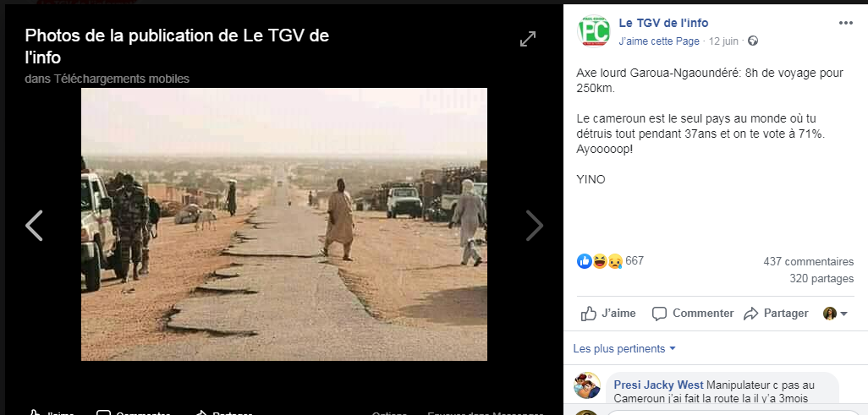Advance to the next photo arrow
The image size is (868, 415).
pyautogui.click(x=534, y=225)
